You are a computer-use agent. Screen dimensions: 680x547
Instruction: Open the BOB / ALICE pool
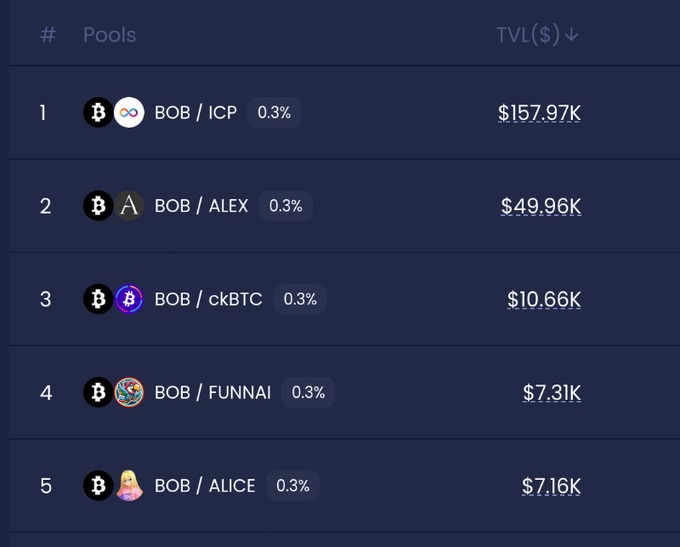(205, 486)
